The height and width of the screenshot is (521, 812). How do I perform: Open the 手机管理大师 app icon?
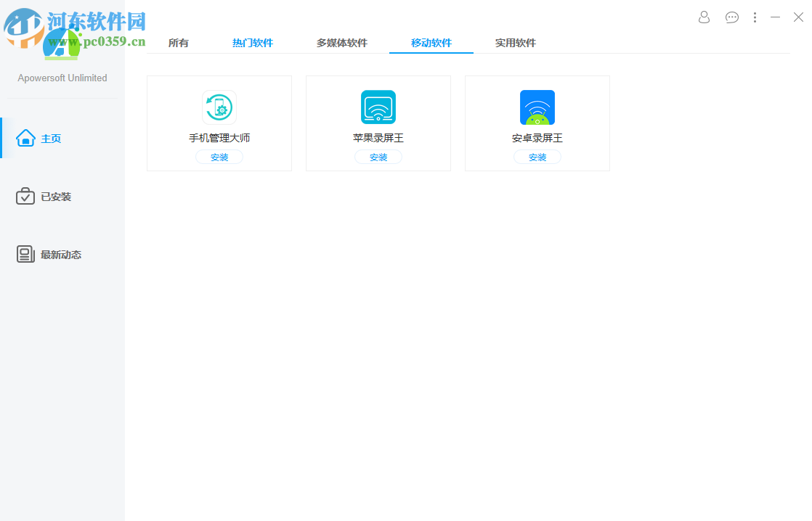click(x=219, y=107)
